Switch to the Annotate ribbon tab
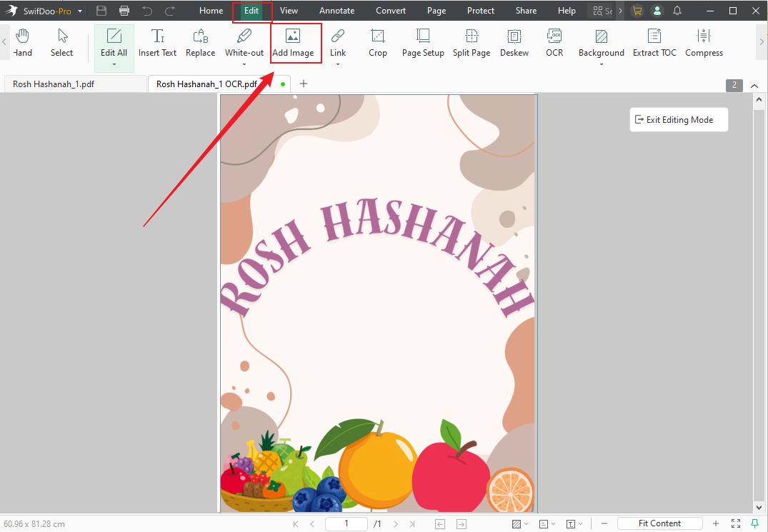Screen dimensions: 768x532 [x=336, y=11]
